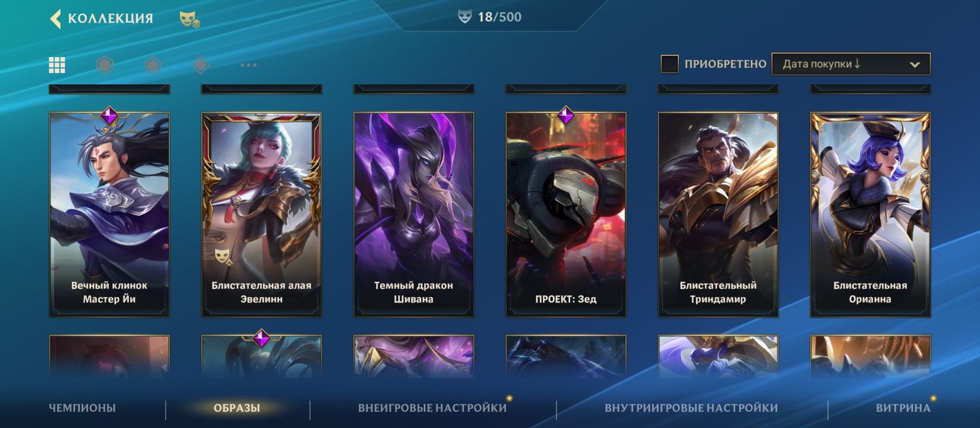This screenshot has height=428, width=980.
Task: Expand sort options via chevron arrow
Action: (915, 64)
